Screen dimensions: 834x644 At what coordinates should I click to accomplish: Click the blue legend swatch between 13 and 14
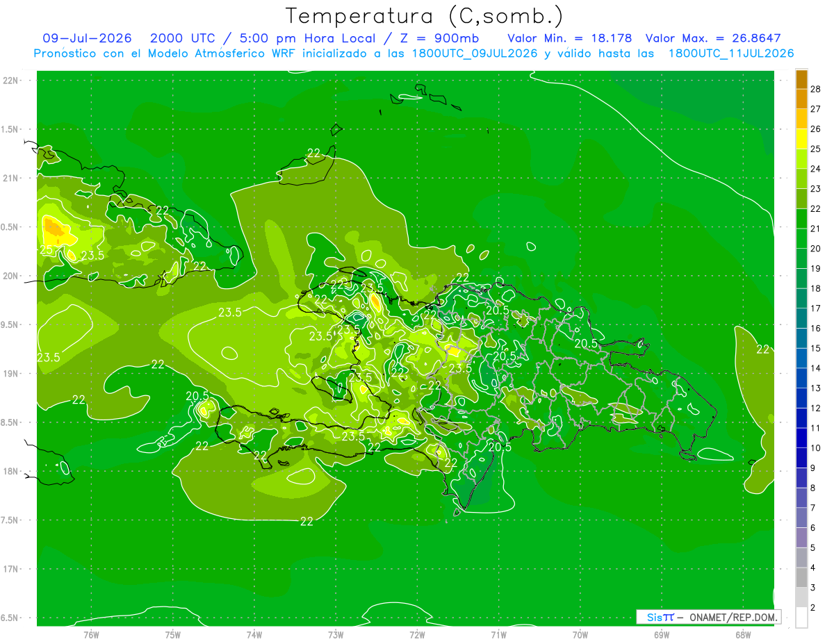801,378
